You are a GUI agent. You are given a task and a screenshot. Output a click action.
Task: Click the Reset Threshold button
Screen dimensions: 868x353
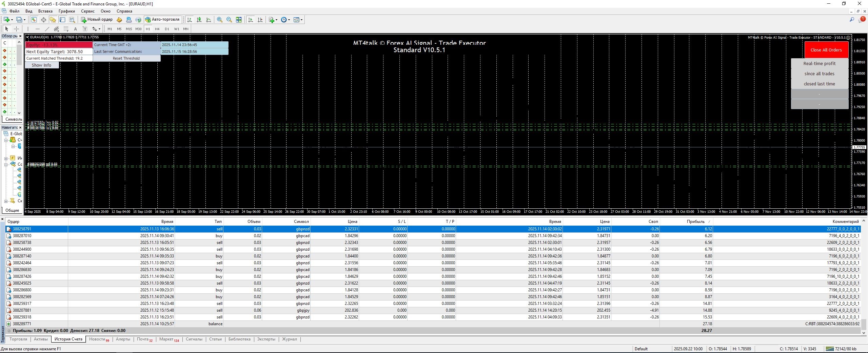(x=126, y=58)
